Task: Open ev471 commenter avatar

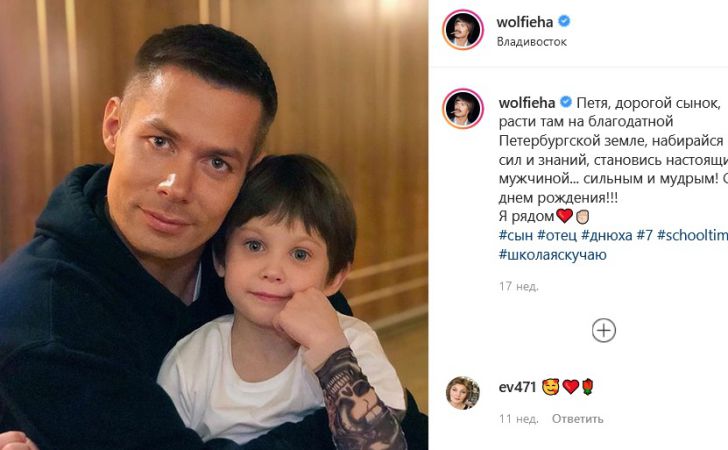Action: click(462, 393)
